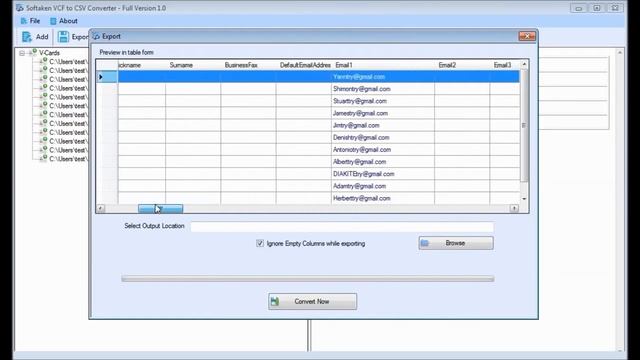Click the table scroll up arrow

pos(524,64)
